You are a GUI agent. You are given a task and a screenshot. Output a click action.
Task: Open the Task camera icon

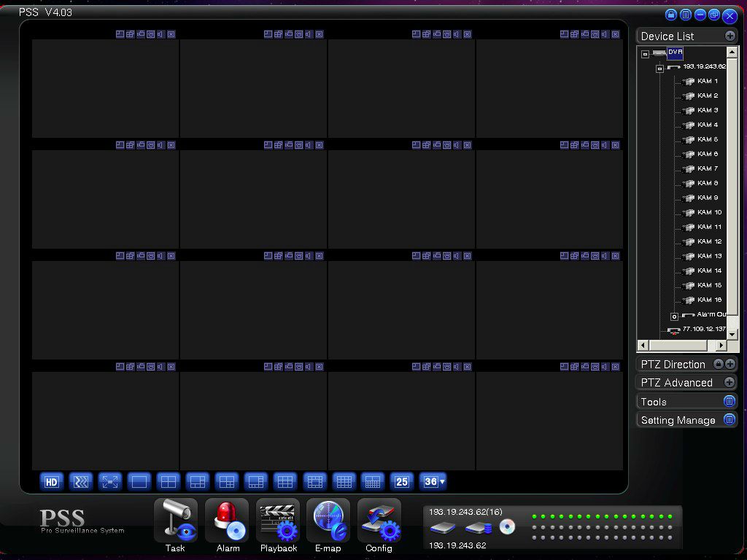[x=175, y=521]
